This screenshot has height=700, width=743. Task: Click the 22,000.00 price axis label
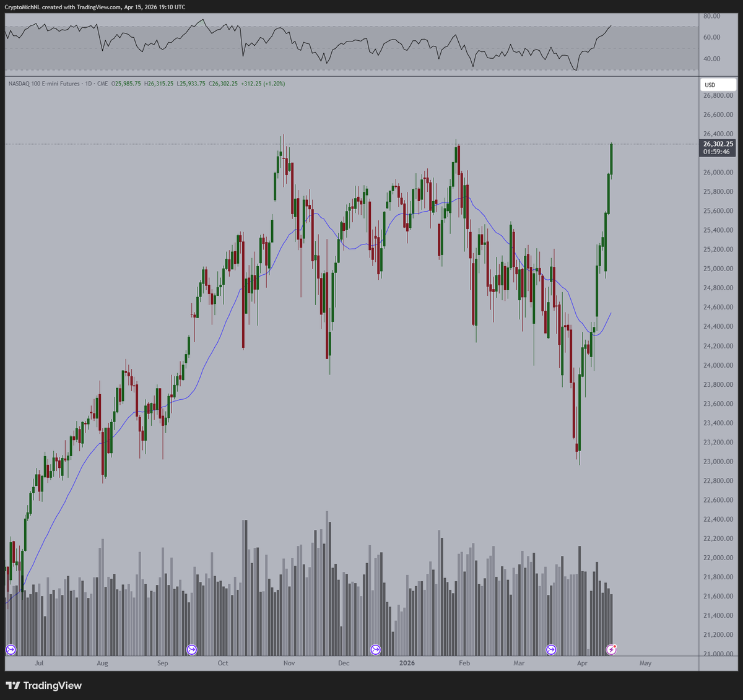[x=718, y=558]
